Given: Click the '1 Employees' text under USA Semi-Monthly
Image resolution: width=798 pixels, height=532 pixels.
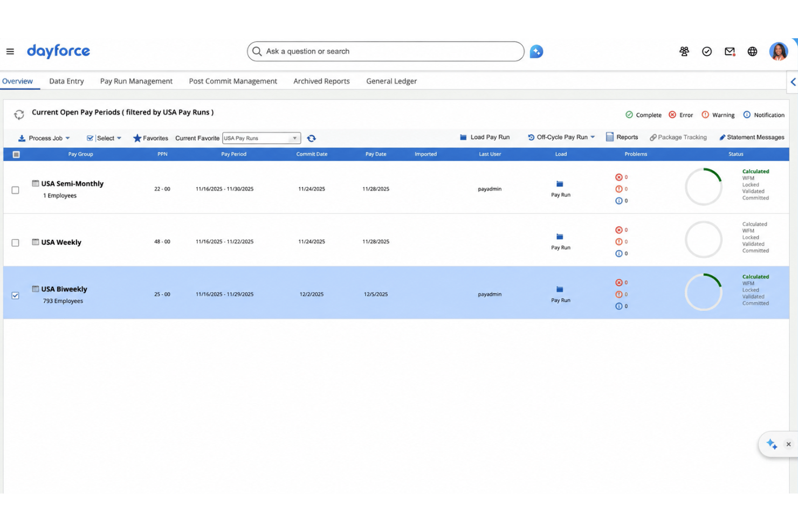Looking at the screenshot, I should pos(60,195).
